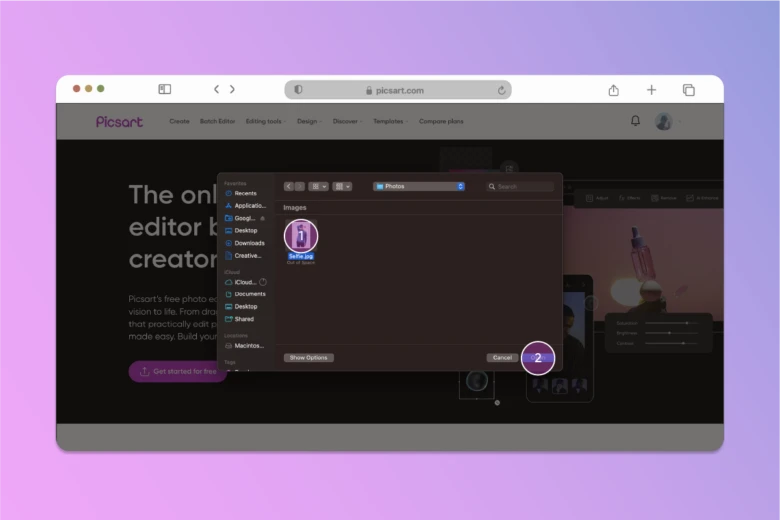This screenshot has width=780, height=520.
Task: Select iCloud Drive in the sidebar
Action: coord(245,282)
